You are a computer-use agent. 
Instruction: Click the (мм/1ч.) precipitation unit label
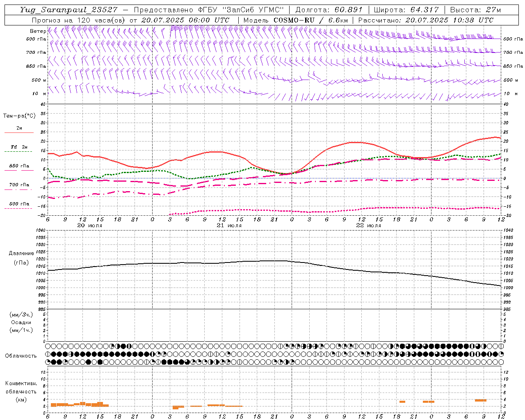tap(21, 330)
